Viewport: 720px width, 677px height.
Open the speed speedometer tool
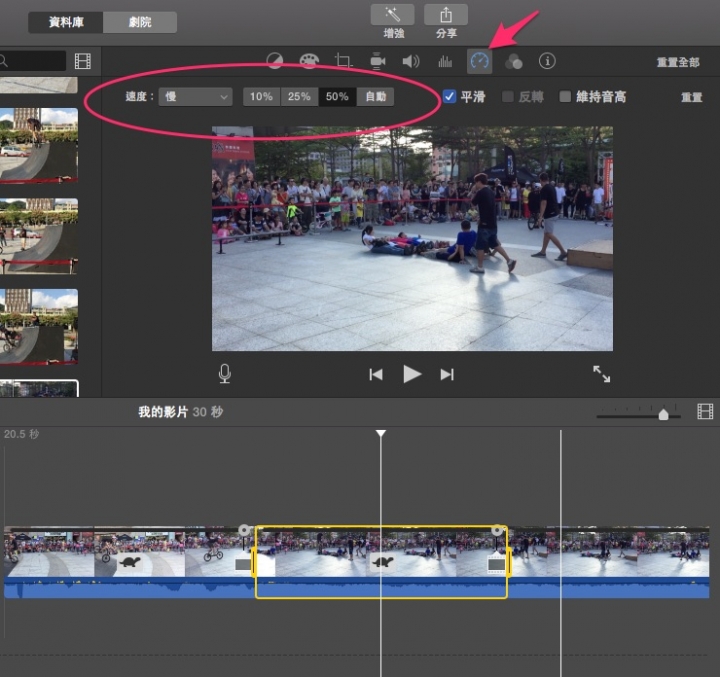click(x=479, y=61)
